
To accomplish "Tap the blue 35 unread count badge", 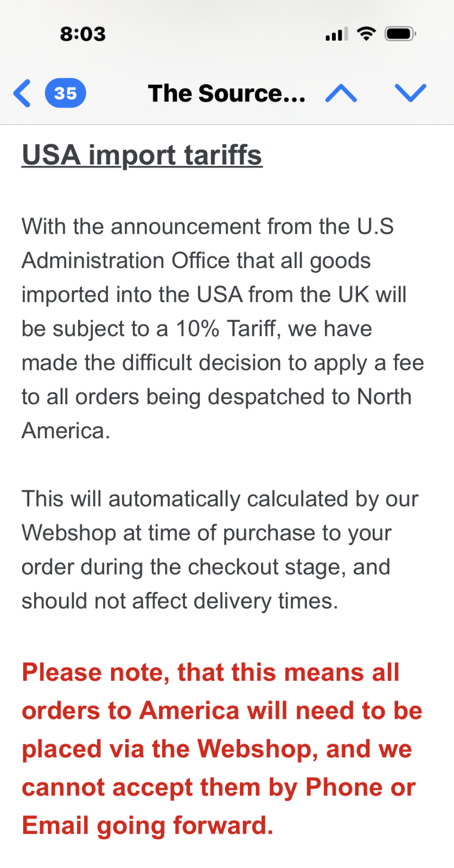I will point(65,93).
